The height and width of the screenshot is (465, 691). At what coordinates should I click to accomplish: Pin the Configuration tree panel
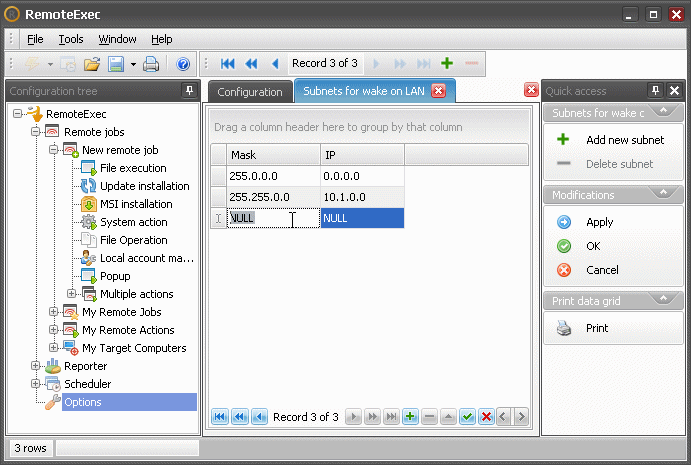[189, 91]
